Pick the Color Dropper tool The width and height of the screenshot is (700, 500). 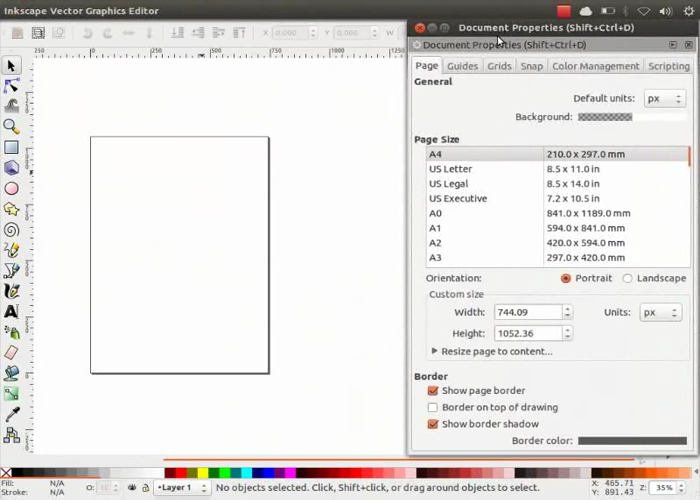click(11, 414)
